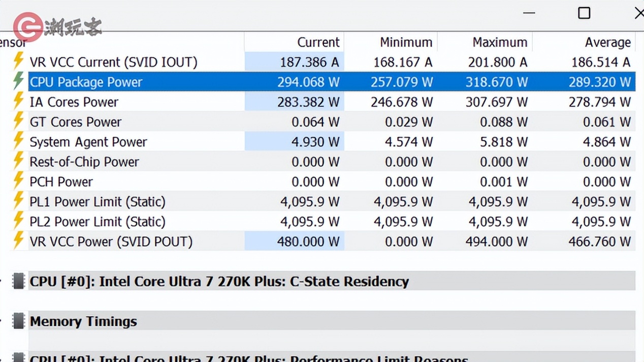Viewport: 644px width, 362px height.
Task: Select the Rest-of-Chip Power sensor
Action: pos(84,162)
